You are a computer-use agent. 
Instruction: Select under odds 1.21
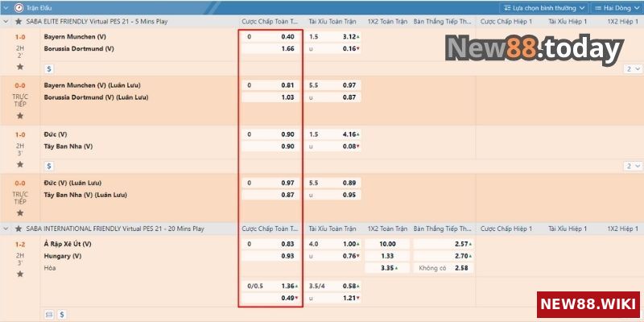coord(334,298)
